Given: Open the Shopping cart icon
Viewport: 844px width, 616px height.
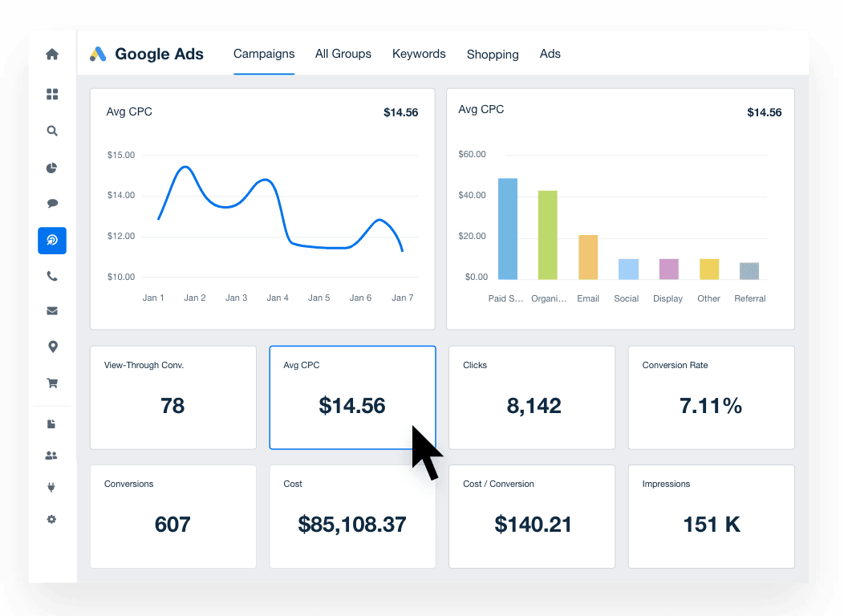Looking at the screenshot, I should click(51, 383).
